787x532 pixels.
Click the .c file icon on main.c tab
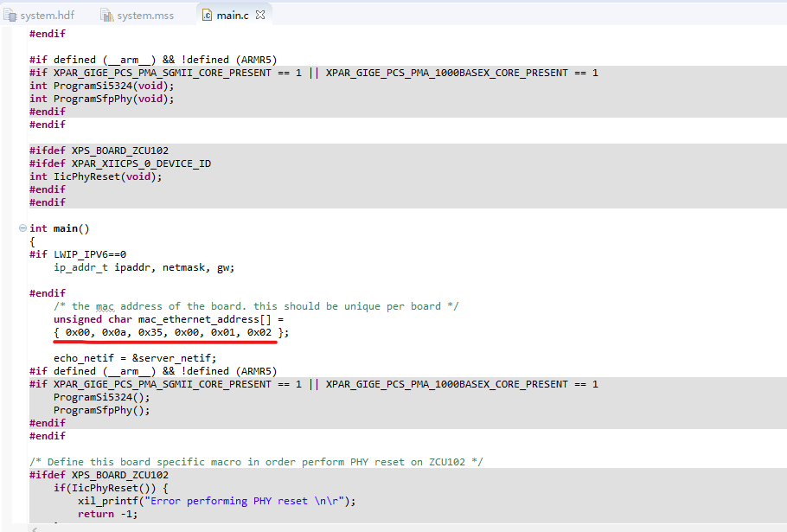(x=208, y=14)
